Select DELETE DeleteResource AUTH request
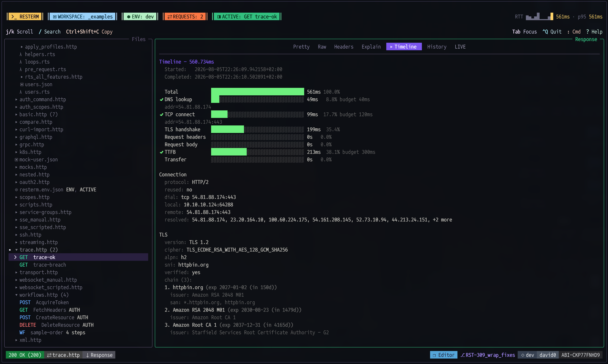The width and height of the screenshot is (608, 364). [56, 325]
